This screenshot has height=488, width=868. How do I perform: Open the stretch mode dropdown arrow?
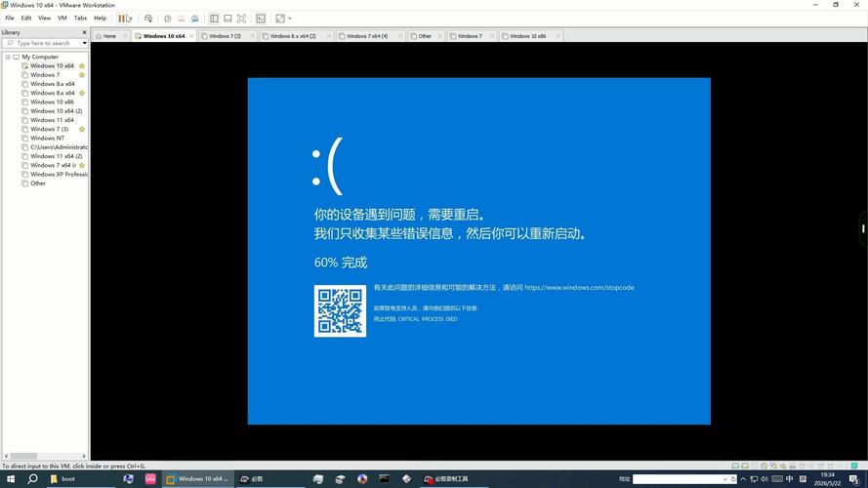(290, 19)
